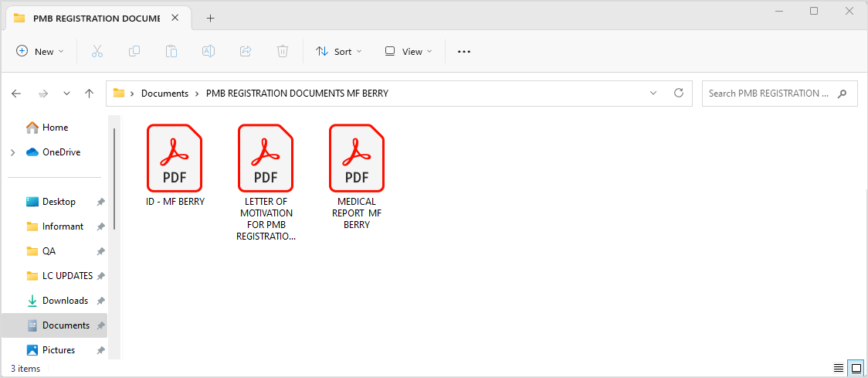Switch to details view layout

pyautogui.click(x=839, y=368)
